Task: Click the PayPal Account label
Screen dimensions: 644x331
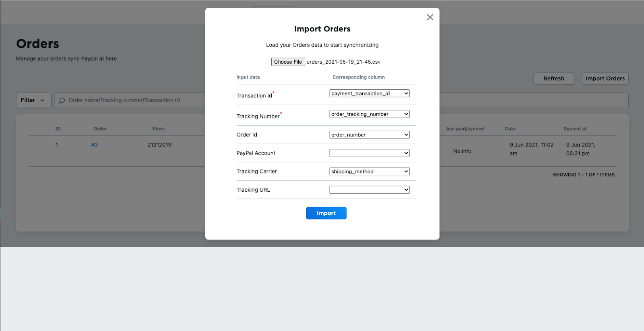Action: 256,153
